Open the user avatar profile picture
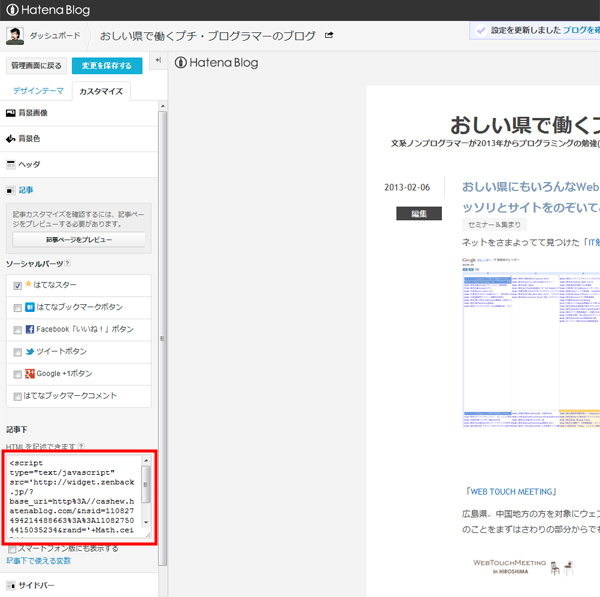Screen dimensions: 600x597 [x=15, y=36]
